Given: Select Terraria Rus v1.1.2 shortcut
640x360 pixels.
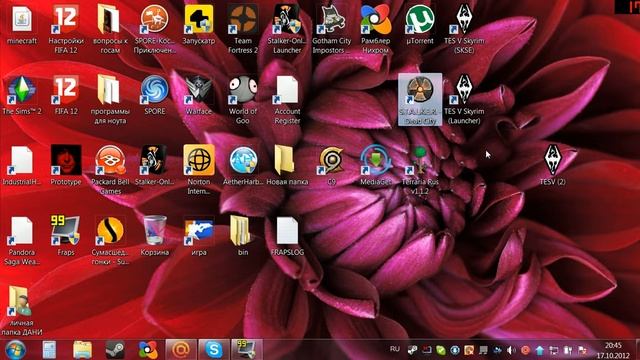Looking at the screenshot, I should pyautogui.click(x=420, y=171).
